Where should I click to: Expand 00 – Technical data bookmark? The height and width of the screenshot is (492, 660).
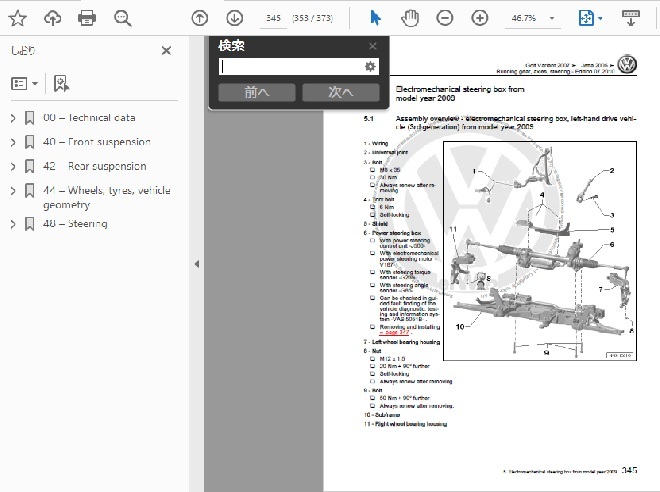(13, 118)
